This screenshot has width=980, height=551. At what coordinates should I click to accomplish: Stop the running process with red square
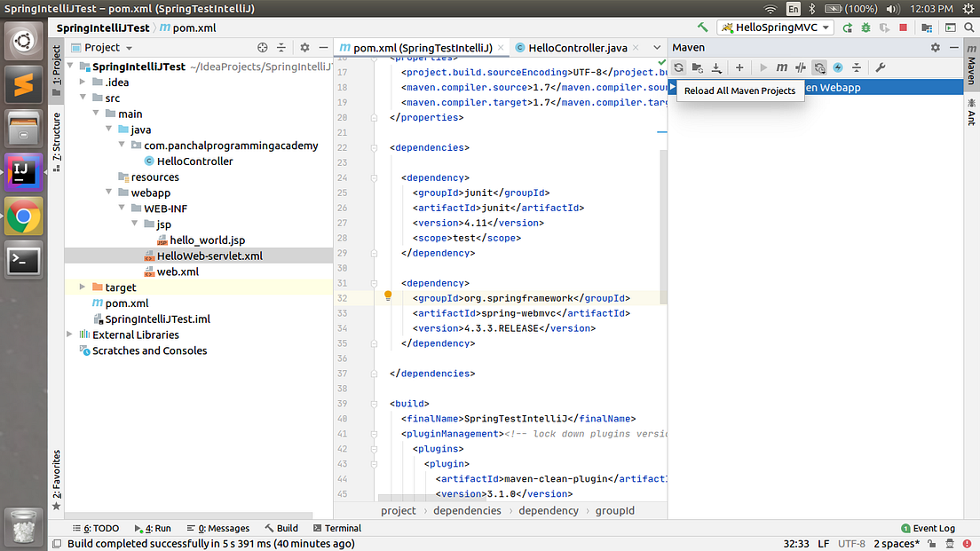(x=903, y=28)
